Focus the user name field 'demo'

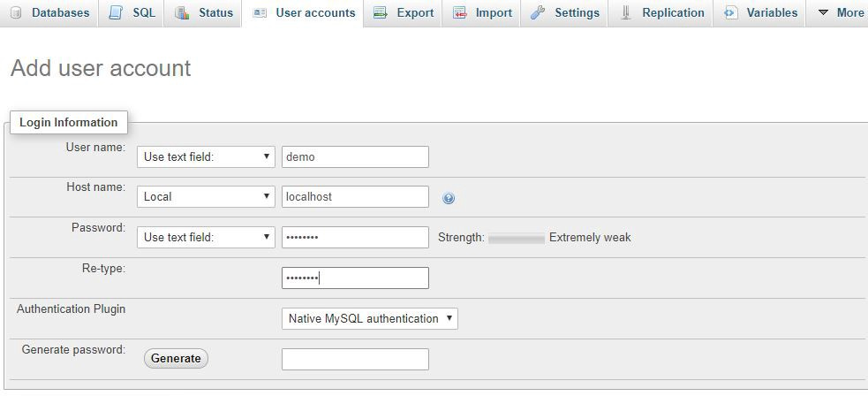(x=355, y=156)
